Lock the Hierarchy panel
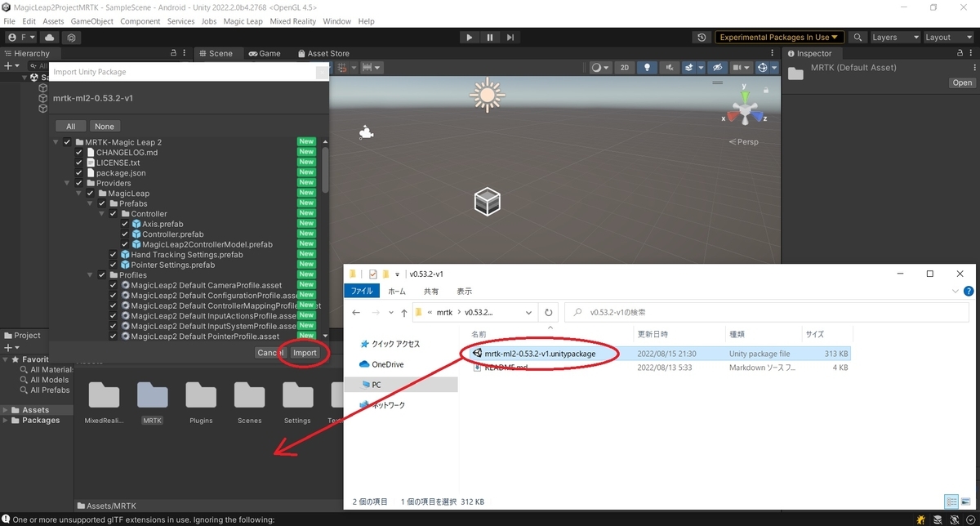The image size is (980, 526). pos(172,53)
